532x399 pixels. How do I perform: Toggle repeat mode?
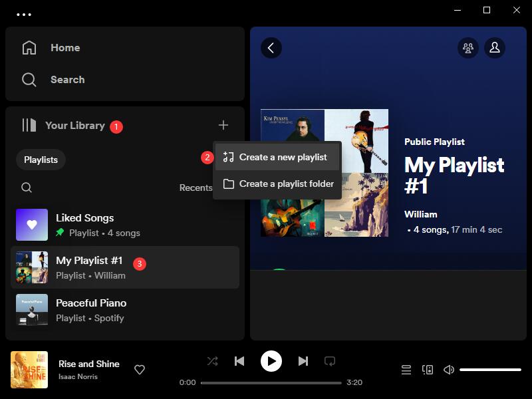point(330,361)
